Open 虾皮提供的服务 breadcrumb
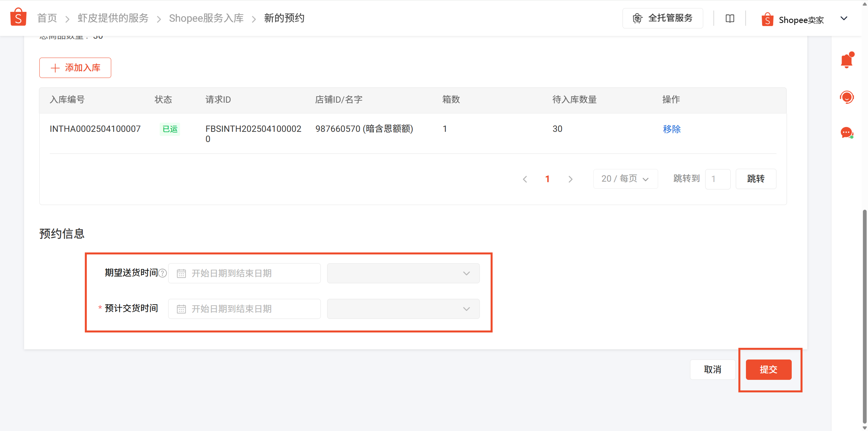This screenshot has width=868, height=431. tap(113, 18)
